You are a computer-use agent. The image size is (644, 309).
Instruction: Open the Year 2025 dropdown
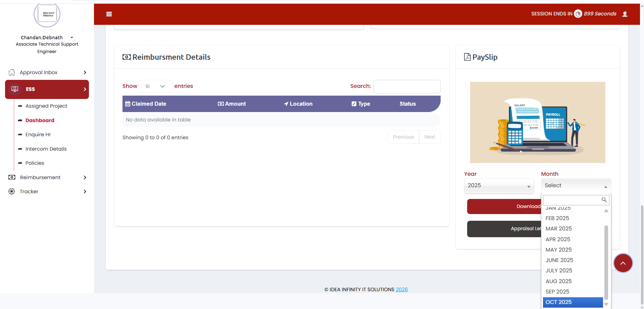(499, 186)
